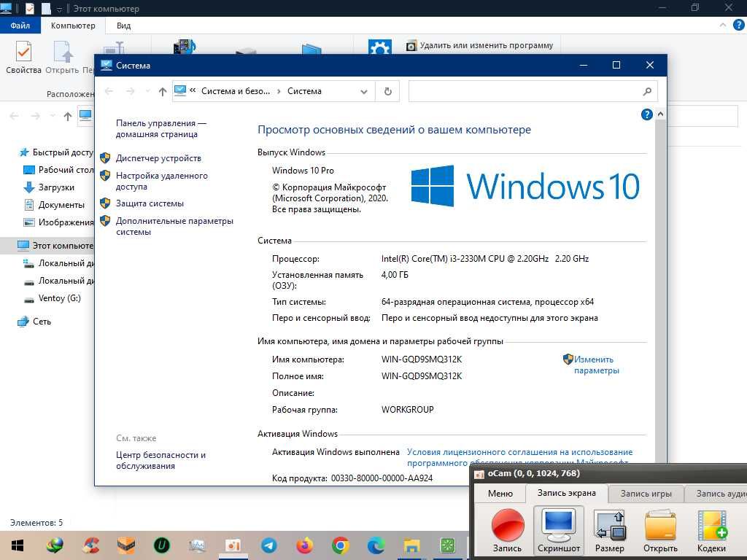Open IObit Uninstaller from the taskbar
Image resolution: width=747 pixels, height=560 pixels.
pos(161,545)
